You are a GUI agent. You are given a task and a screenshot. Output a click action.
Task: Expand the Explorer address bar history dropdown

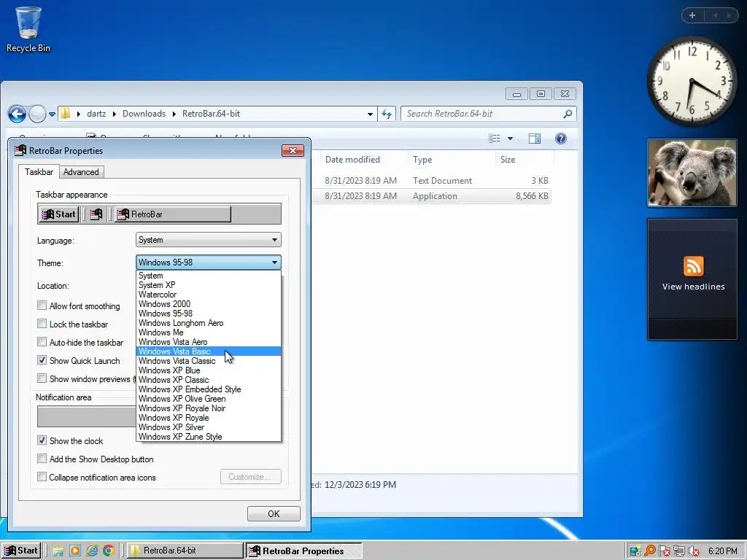370,114
